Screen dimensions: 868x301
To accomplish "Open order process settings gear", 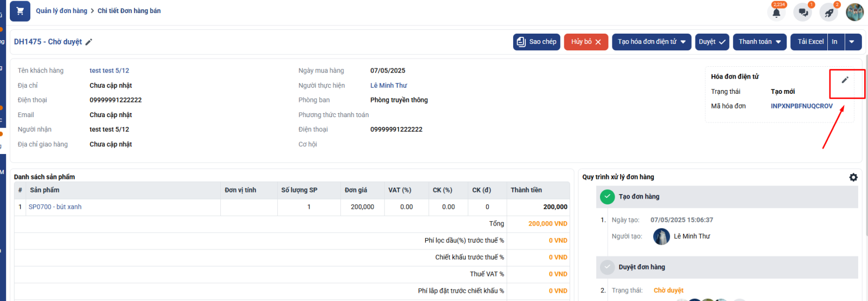I will [x=853, y=177].
